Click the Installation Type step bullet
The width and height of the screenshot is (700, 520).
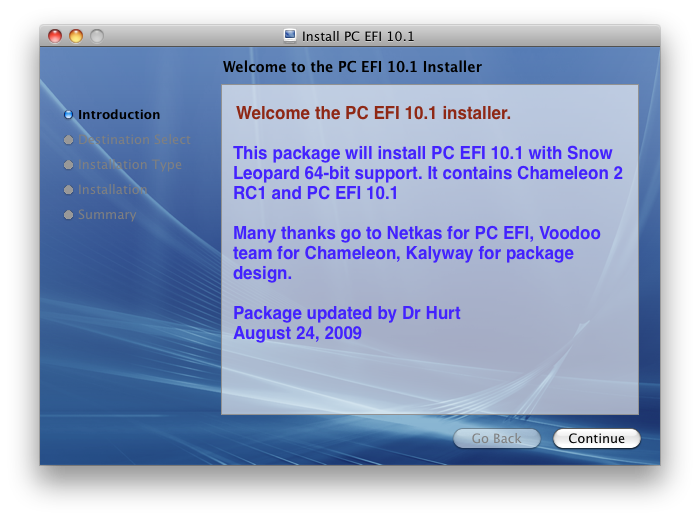[x=68, y=165]
